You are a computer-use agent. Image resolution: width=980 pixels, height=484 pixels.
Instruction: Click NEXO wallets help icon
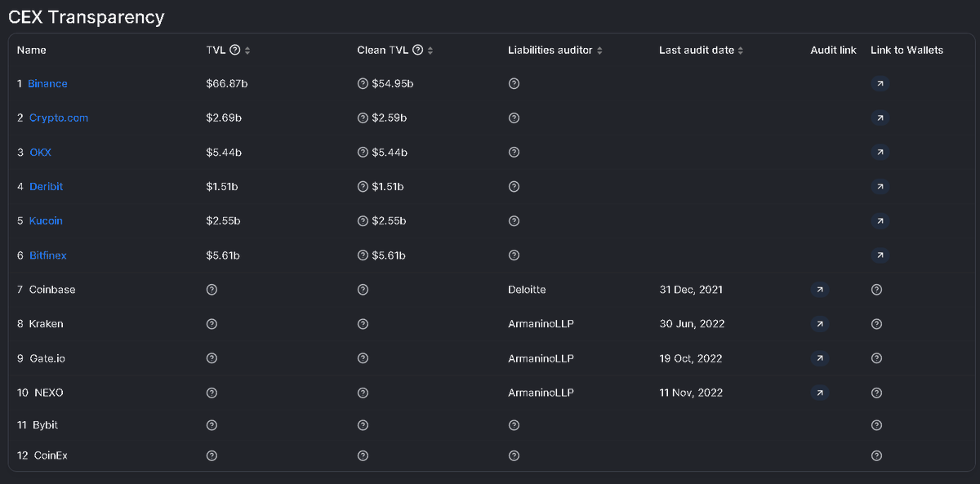[876, 393]
